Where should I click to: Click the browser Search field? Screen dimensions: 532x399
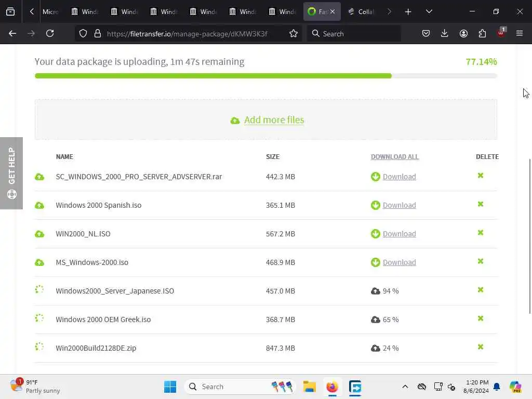click(x=354, y=34)
